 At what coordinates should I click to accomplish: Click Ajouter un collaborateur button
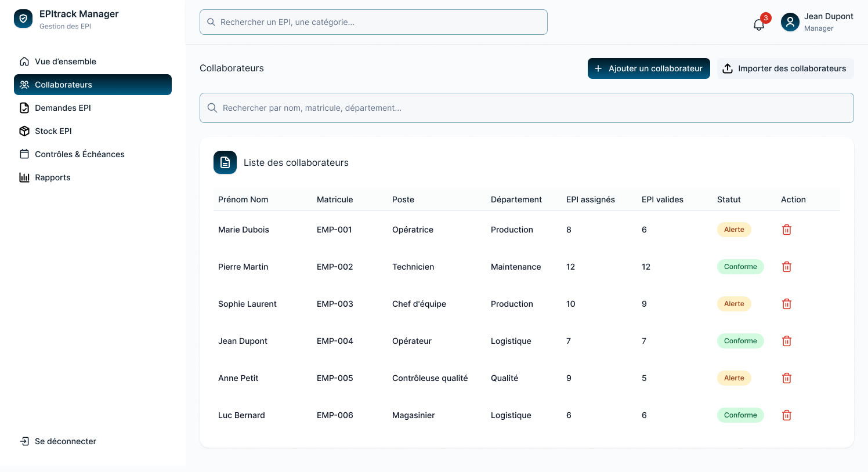tap(649, 68)
